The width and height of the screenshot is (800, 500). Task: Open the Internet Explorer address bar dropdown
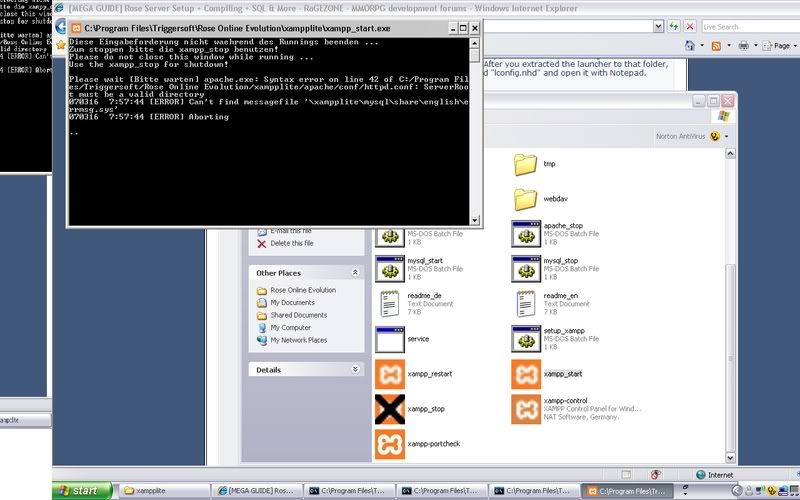pyautogui.click(x=658, y=27)
